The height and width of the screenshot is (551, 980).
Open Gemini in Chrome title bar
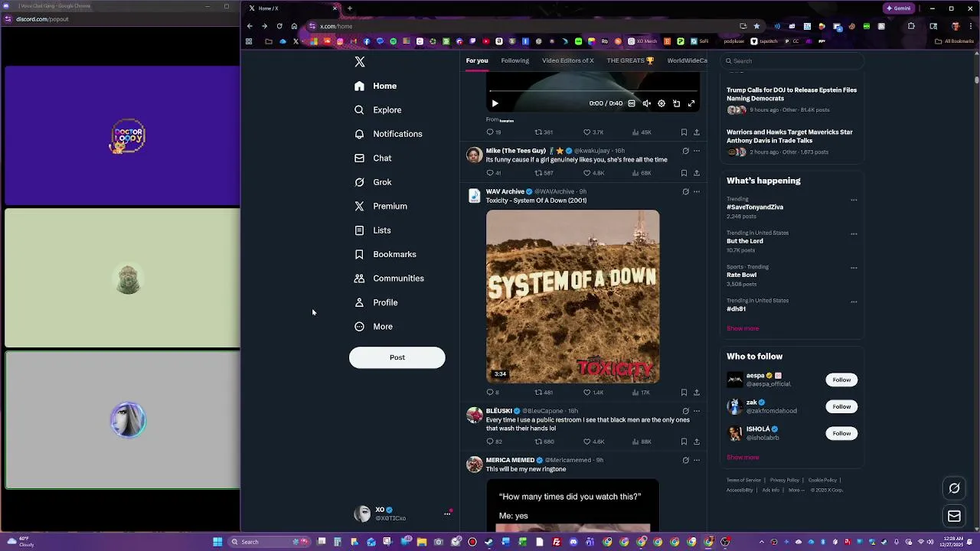pos(899,8)
